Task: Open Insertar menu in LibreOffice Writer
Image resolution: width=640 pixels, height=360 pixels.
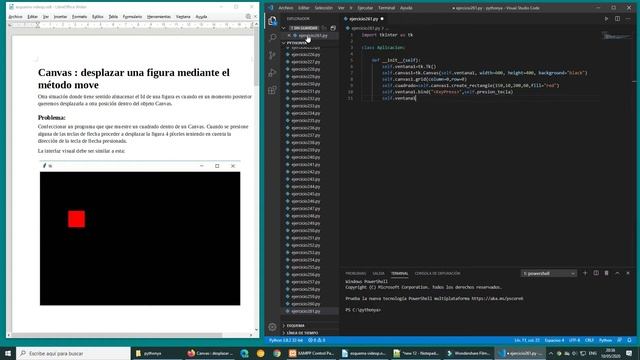Action: pyautogui.click(x=60, y=17)
